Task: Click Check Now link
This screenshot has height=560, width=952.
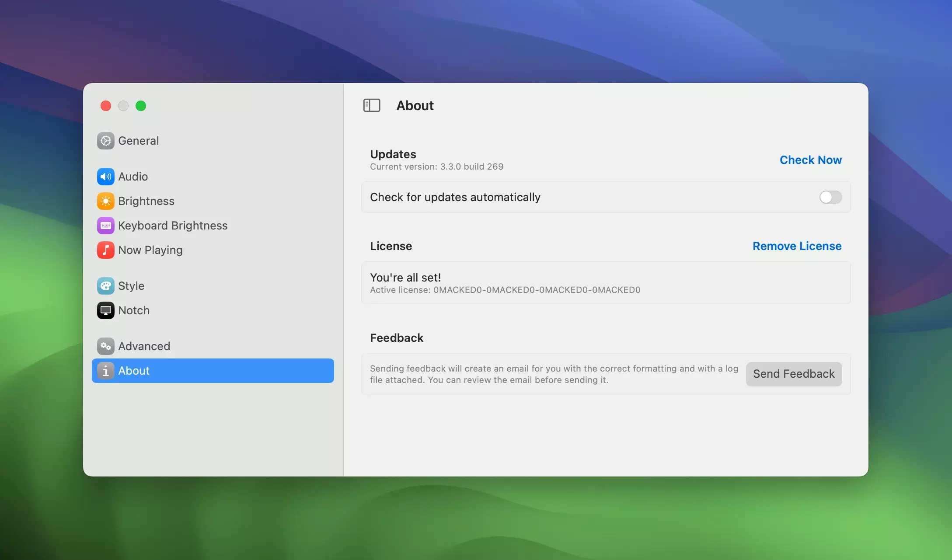Action: pyautogui.click(x=810, y=160)
